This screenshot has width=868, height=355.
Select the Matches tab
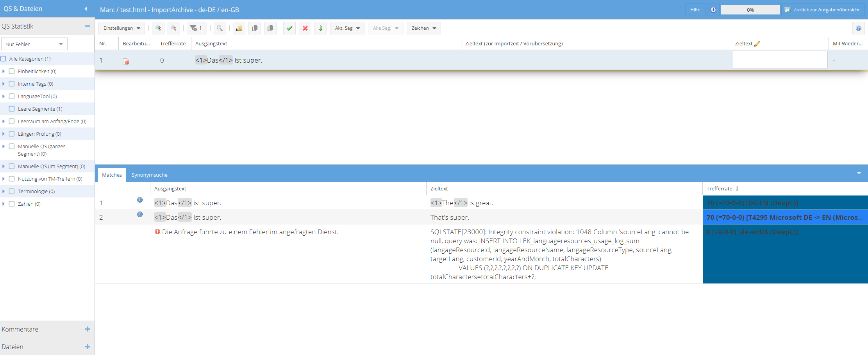pyautogui.click(x=112, y=175)
